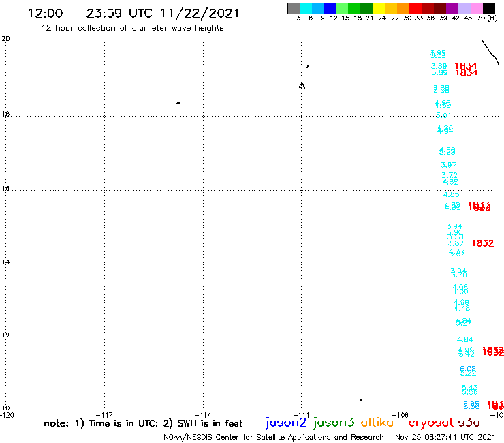504x443 pixels.
Task: Click the note about UTC time and SWH in feet
Action: (x=143, y=423)
